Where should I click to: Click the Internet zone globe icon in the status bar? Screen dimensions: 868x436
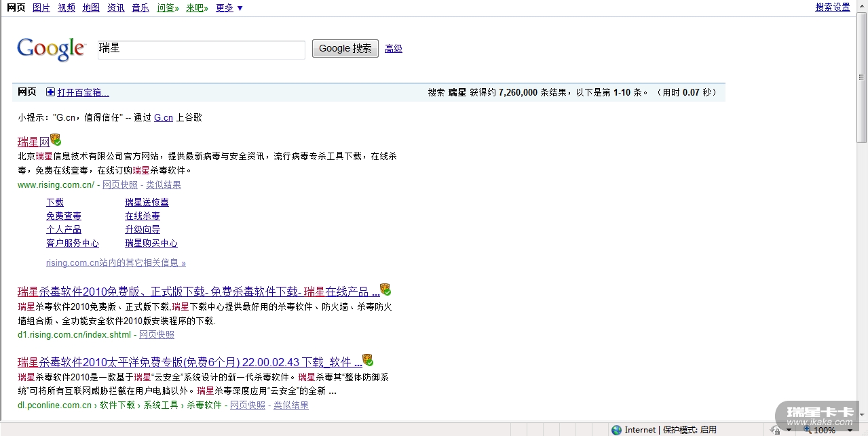616,430
